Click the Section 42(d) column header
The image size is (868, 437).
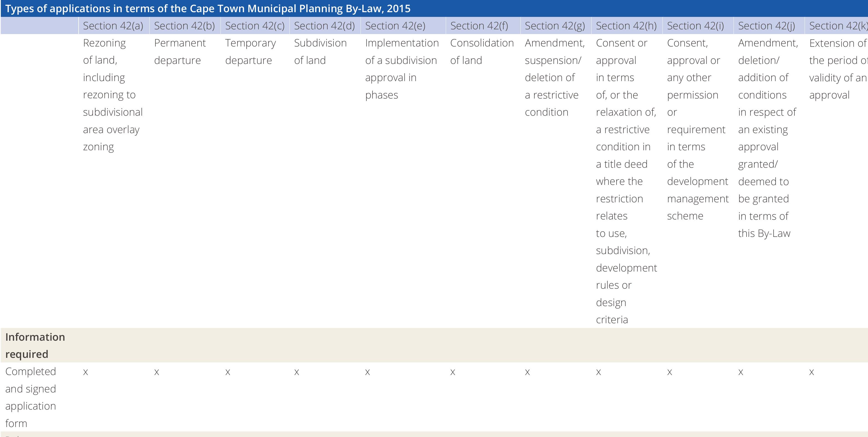click(324, 26)
